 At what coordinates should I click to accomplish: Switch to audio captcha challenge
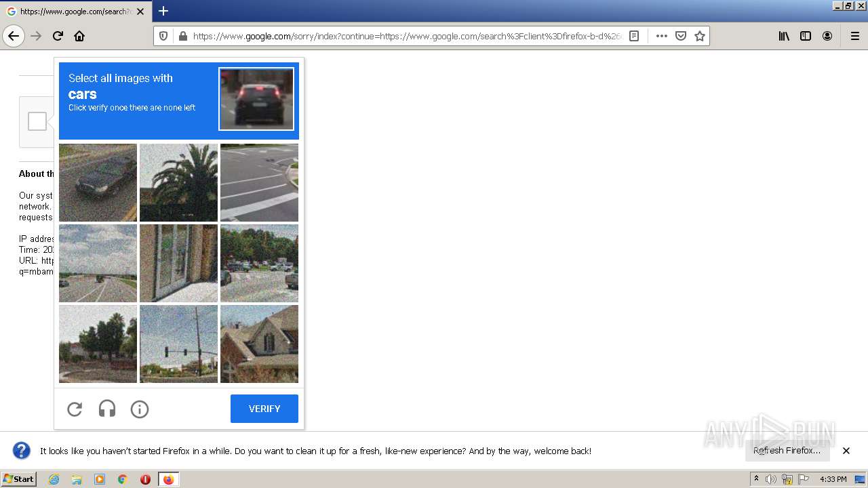pos(107,409)
